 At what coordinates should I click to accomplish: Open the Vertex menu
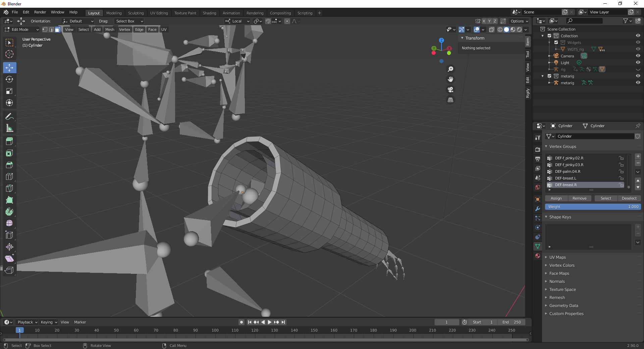(x=124, y=30)
